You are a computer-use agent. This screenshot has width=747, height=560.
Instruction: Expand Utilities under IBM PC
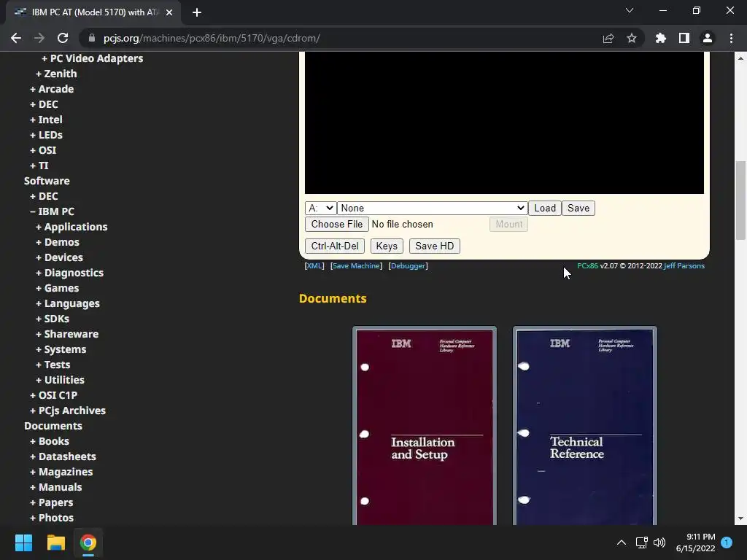60,380
